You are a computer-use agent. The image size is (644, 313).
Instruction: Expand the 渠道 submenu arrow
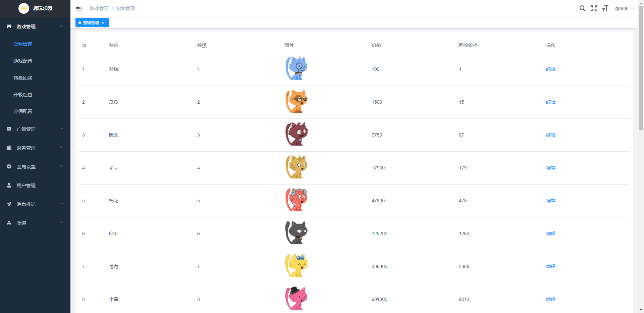point(62,223)
